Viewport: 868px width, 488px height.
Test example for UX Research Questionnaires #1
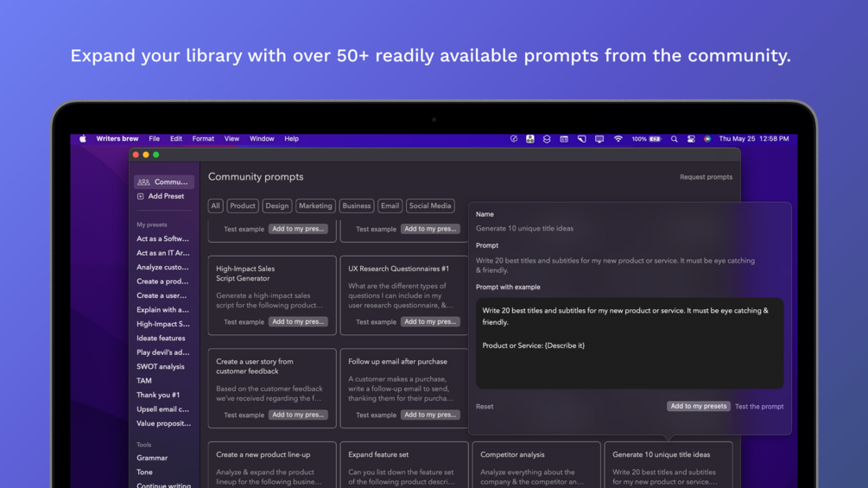[376, 322]
